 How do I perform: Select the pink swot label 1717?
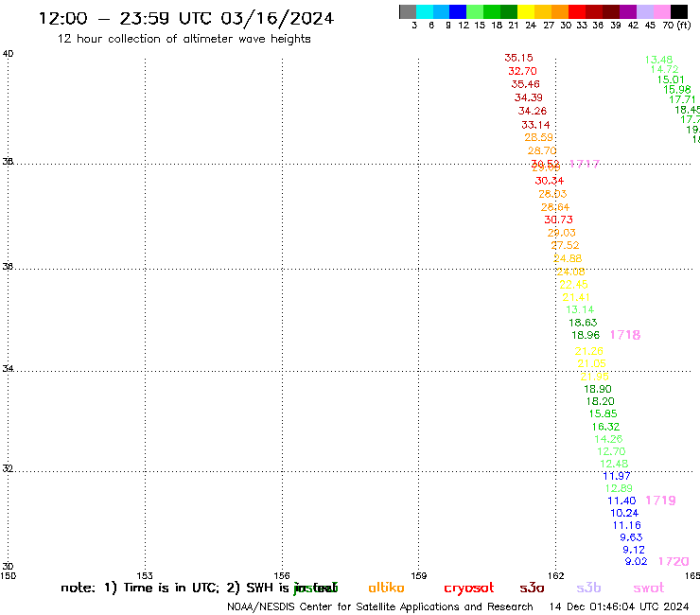pyautogui.click(x=585, y=164)
